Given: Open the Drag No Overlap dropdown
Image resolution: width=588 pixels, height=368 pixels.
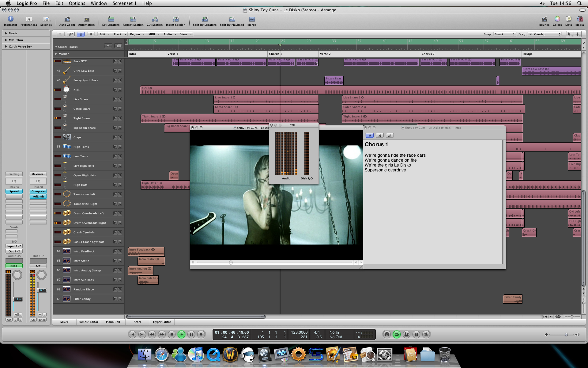Looking at the screenshot, I should tap(545, 34).
